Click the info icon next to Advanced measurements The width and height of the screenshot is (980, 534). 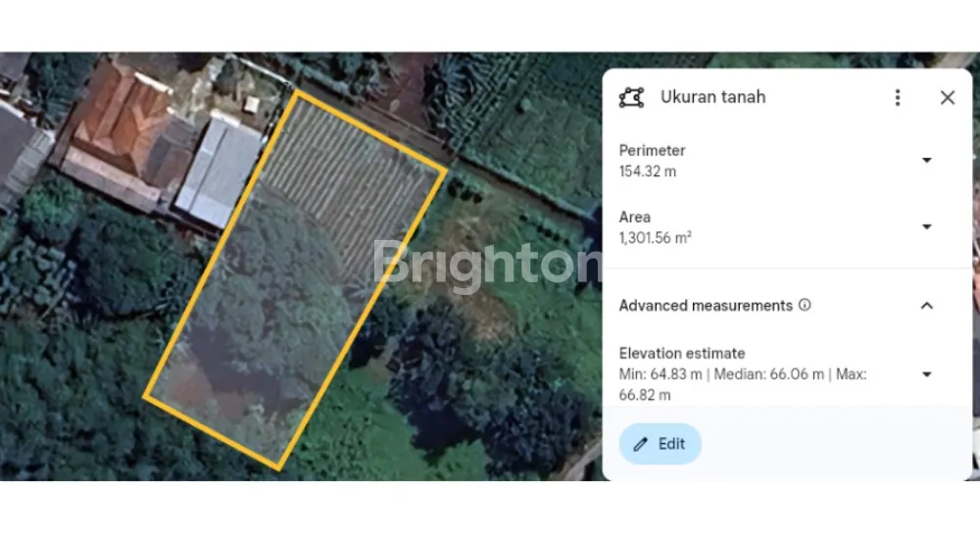(x=805, y=305)
